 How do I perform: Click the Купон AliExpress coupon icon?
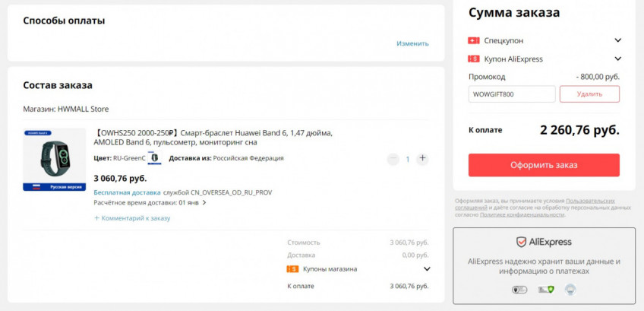coord(474,59)
